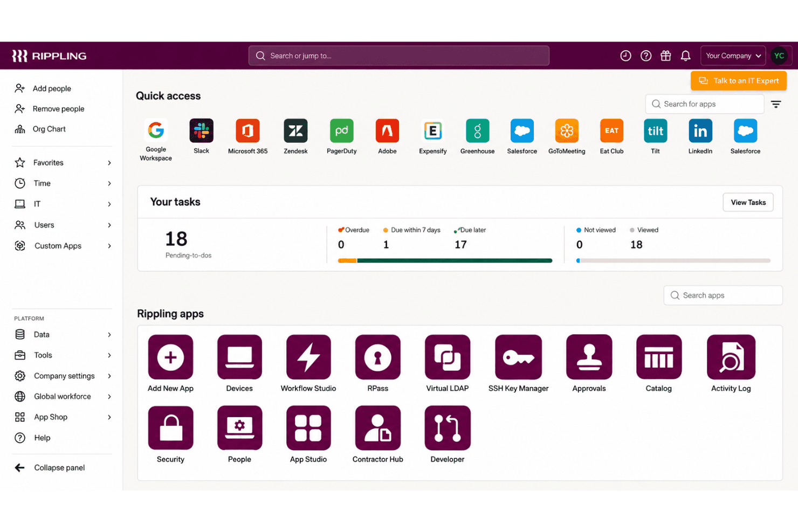Open the Zendesk app icon
The width and height of the screenshot is (798, 532).
click(295, 130)
